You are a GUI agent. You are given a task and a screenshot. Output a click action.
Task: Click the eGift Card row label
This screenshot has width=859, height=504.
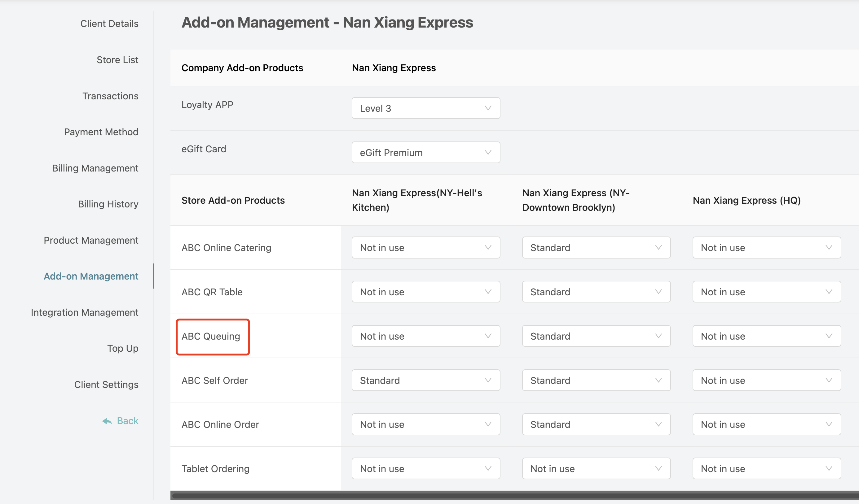tap(204, 149)
